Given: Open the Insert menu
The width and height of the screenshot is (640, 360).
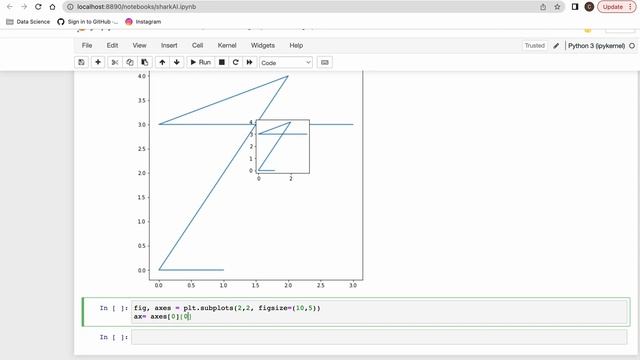Looking at the screenshot, I should (x=169, y=45).
